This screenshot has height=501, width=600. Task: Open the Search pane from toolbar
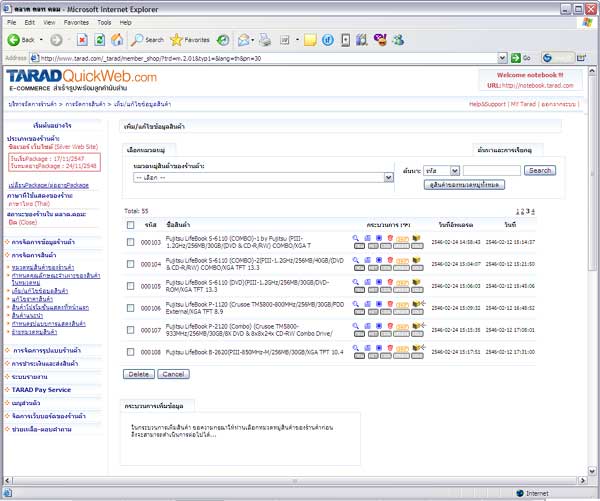(147, 40)
